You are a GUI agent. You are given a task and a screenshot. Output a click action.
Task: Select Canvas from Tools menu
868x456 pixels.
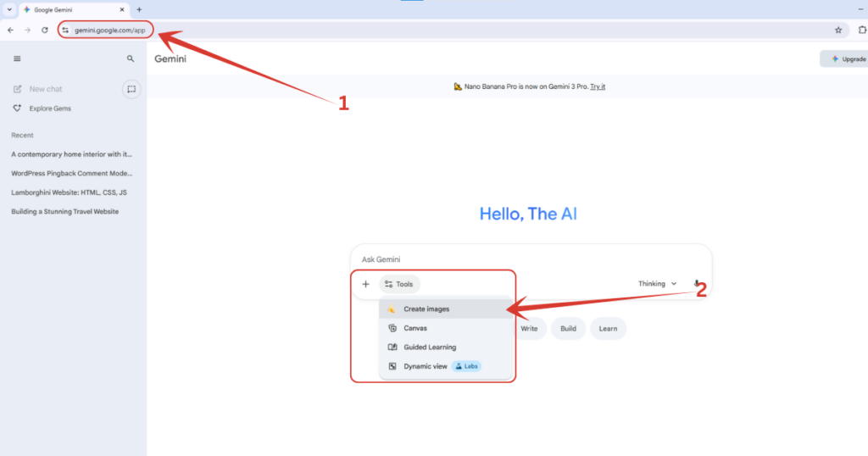coord(446,328)
